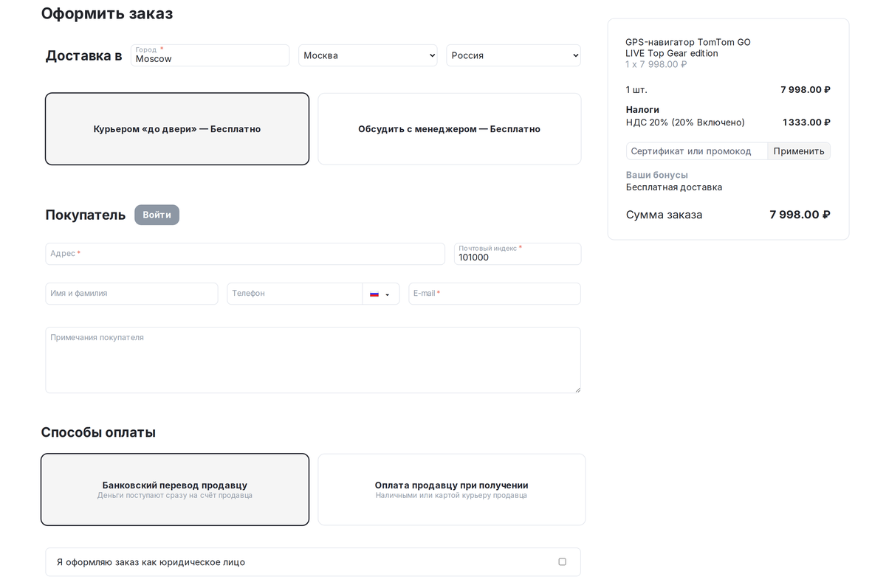
Task: Click the Налоги label
Action: [642, 109]
